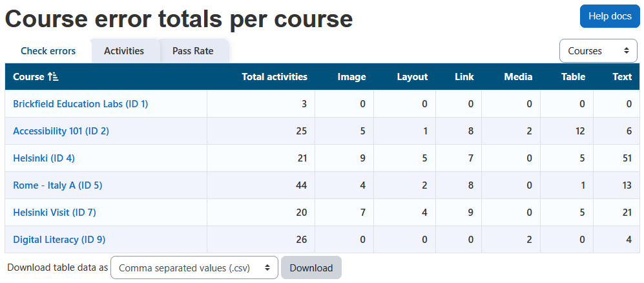This screenshot has width=644, height=283.
Task: Click the Text column header
Action: point(622,77)
